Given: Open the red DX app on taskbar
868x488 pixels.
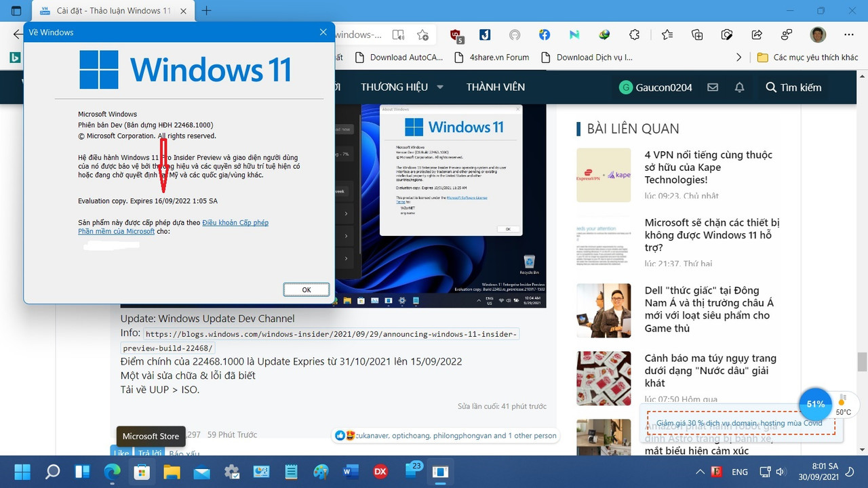Looking at the screenshot, I should pyautogui.click(x=380, y=472).
